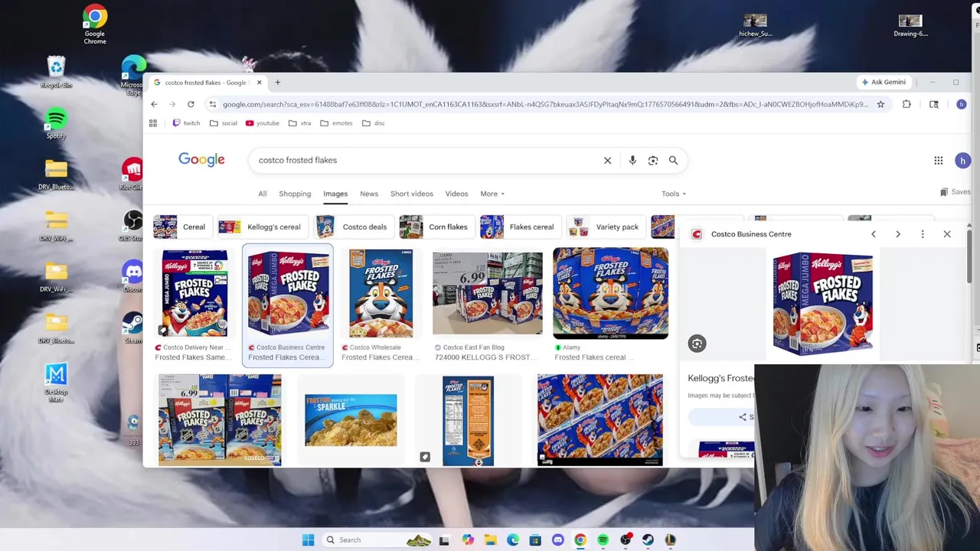Screen dimensions: 980x551
Task: Open OBS Studio from the taskbar
Action: point(626,540)
